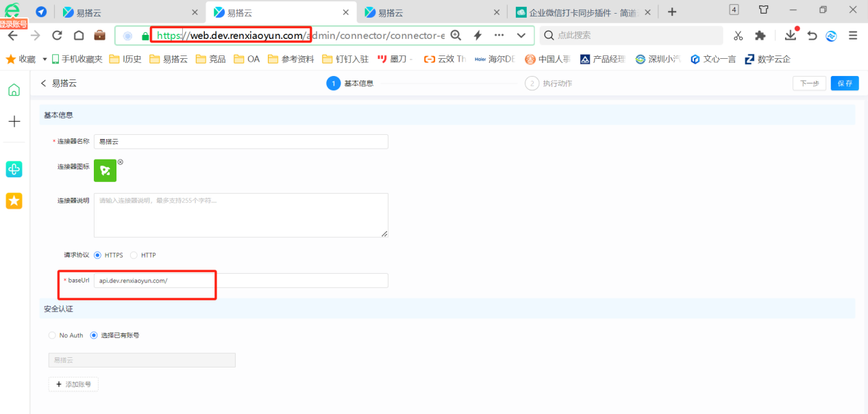Open the 数字云企 bookmark
This screenshot has width=868, height=414.
point(767,59)
